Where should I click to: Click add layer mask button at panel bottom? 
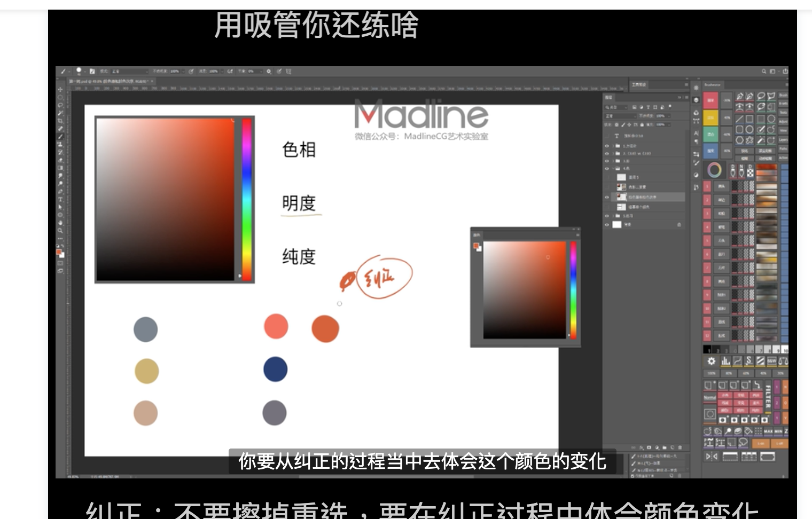[649, 447]
